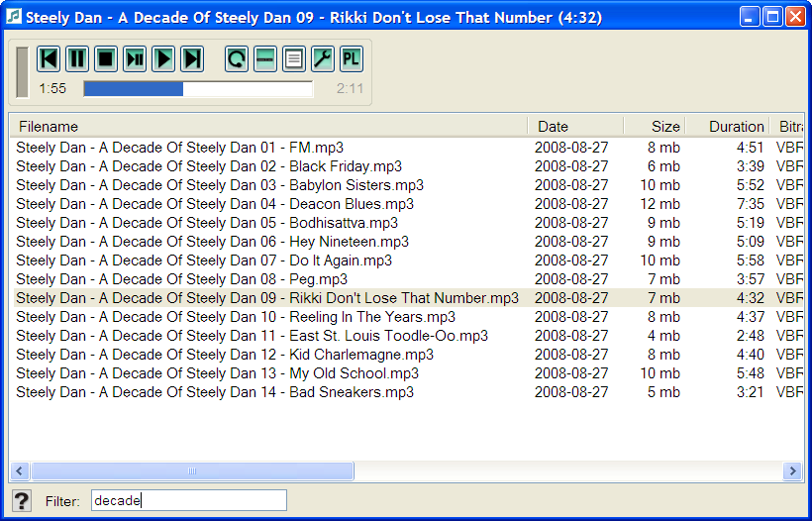Stop playback with the square button
The width and height of the screenshot is (812, 521).
106,59
